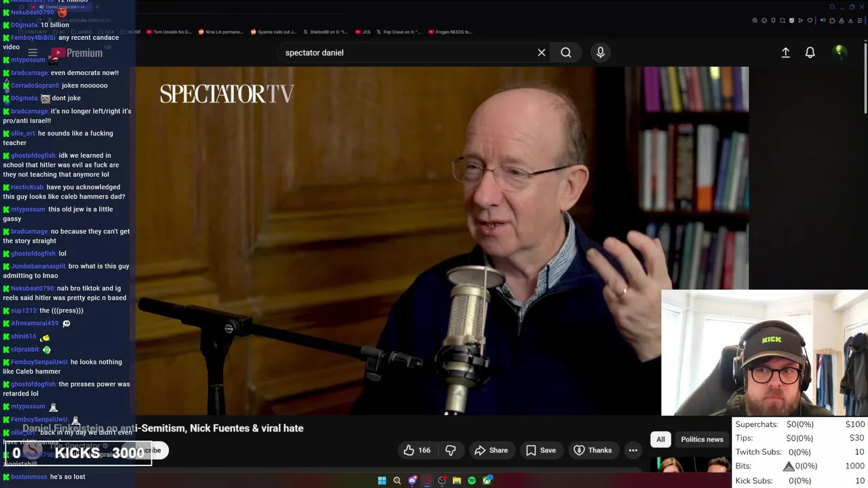Open File Explorer from the taskbar

click(x=456, y=481)
